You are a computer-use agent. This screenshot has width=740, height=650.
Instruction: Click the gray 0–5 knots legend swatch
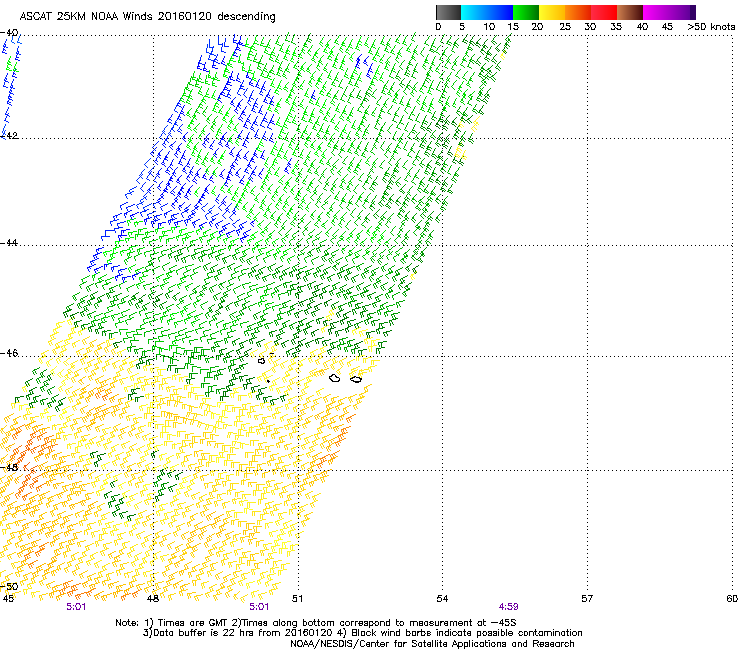point(448,12)
